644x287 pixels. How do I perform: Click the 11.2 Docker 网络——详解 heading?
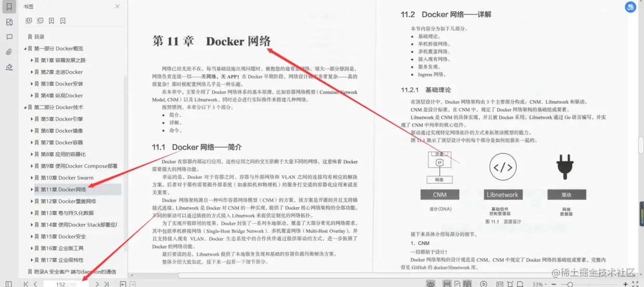(x=446, y=15)
